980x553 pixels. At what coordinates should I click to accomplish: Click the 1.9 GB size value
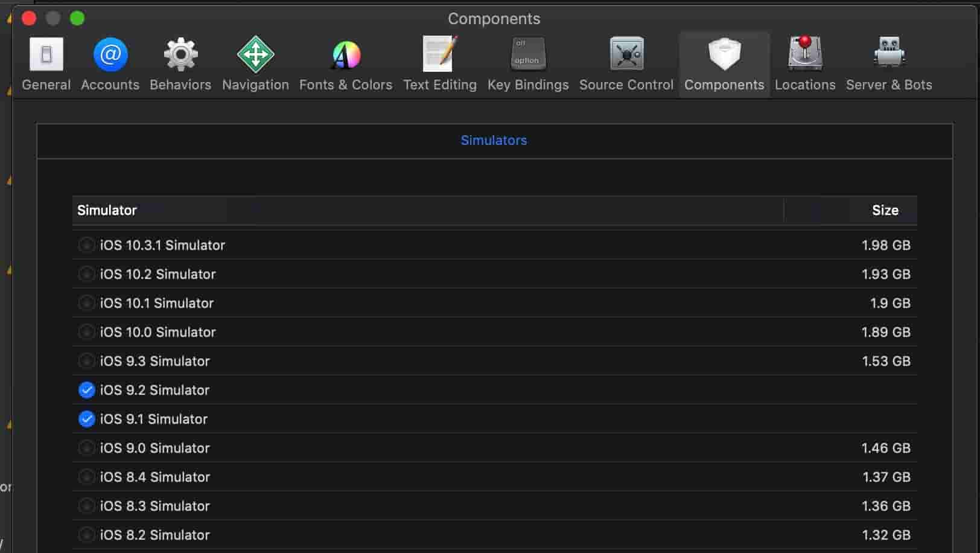point(890,303)
